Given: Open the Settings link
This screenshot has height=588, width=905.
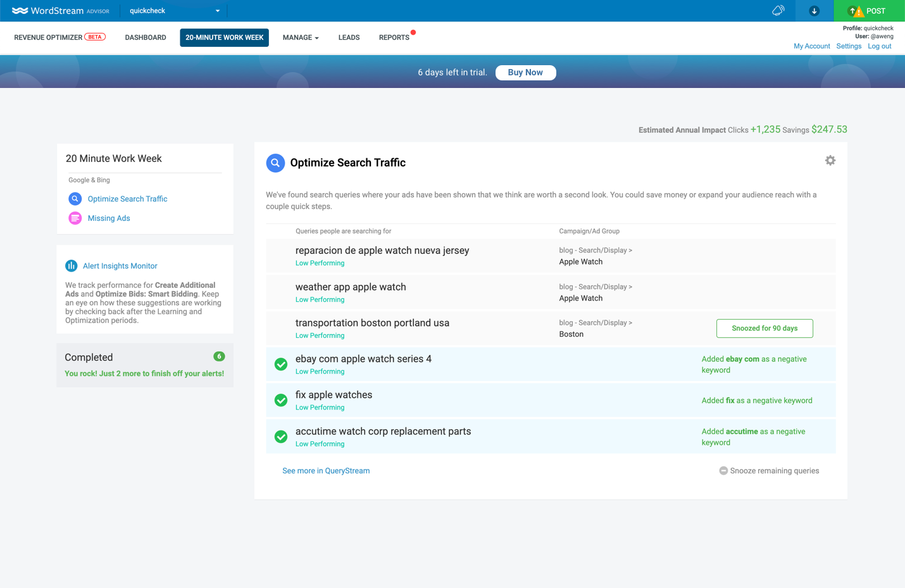Looking at the screenshot, I should click(x=849, y=46).
